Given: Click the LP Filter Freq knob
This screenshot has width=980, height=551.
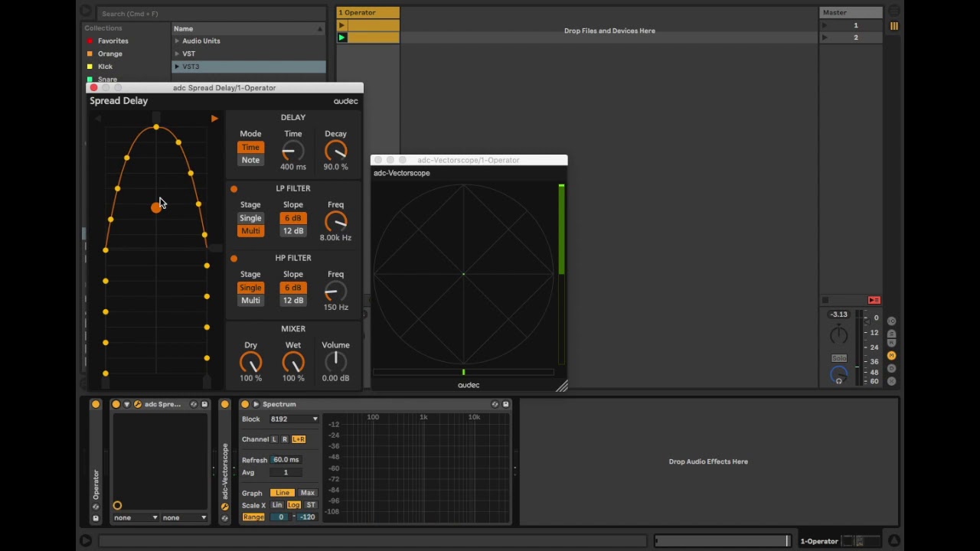Looking at the screenshot, I should click(335, 222).
